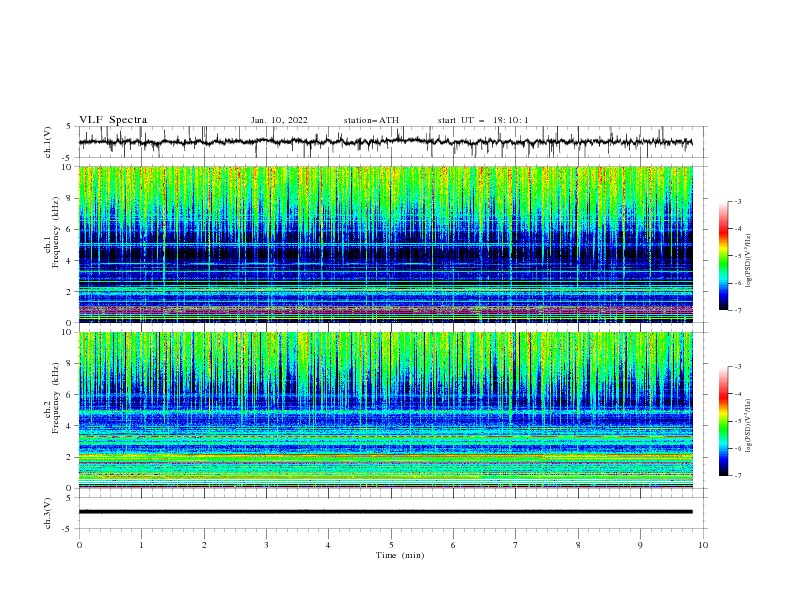Viewport: 792px width, 612px height.
Task: Click the time axis tick label "0"
Action: click(x=79, y=545)
